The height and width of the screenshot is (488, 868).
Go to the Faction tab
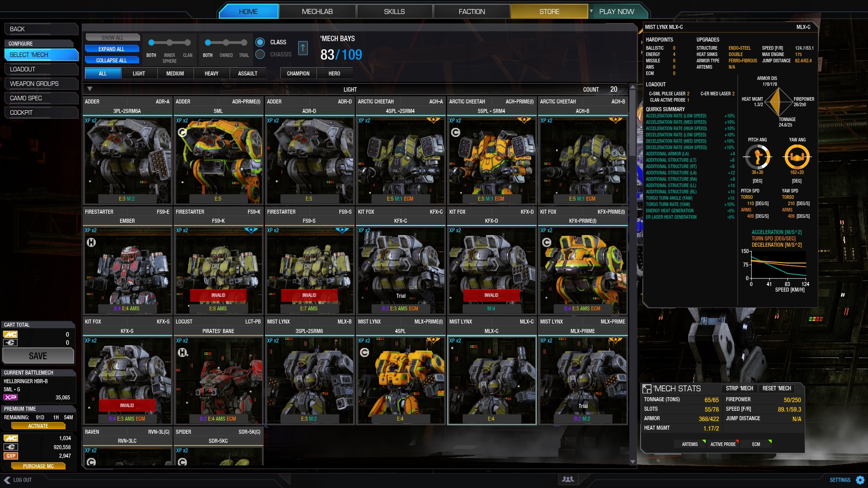[x=472, y=11]
